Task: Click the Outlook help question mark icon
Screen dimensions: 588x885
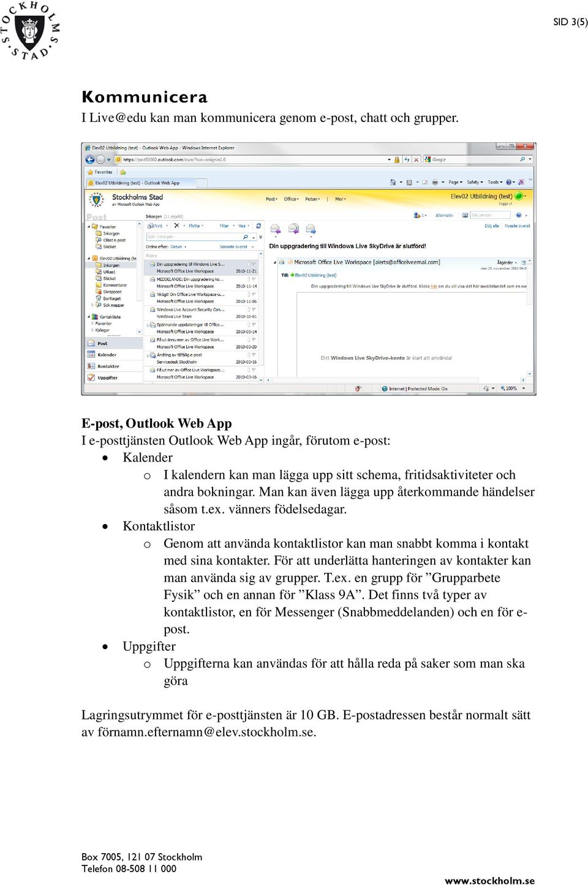Action: pos(519,215)
